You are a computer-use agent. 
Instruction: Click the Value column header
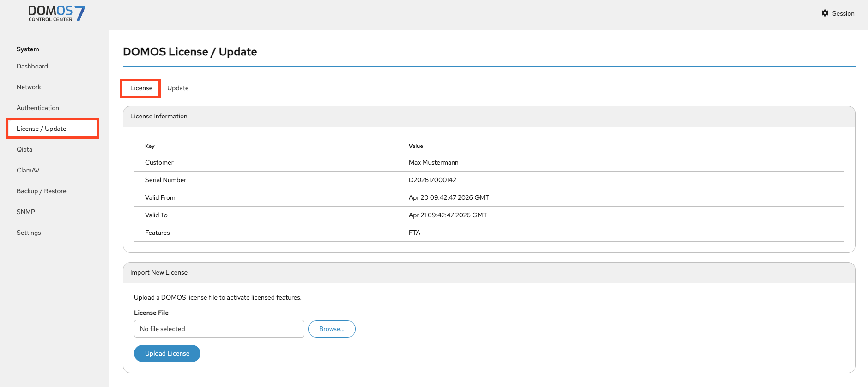point(416,146)
